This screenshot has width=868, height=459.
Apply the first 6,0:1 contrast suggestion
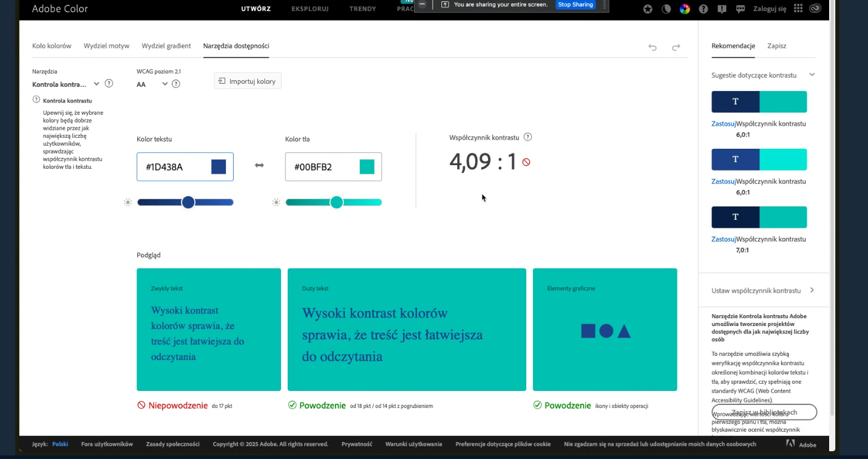pos(724,123)
